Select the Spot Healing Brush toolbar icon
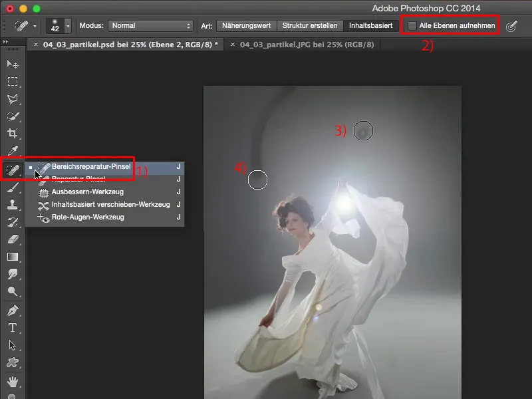This screenshot has width=532, height=399. (13, 170)
